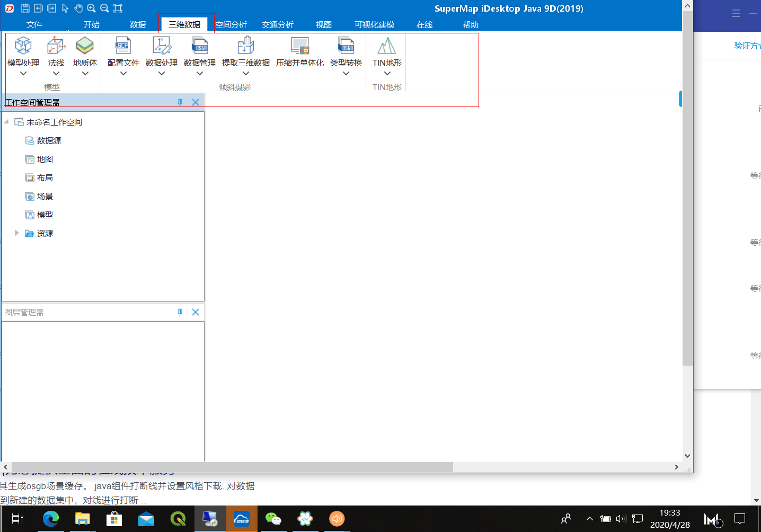761x532 pixels.
Task: Switch to Remote Desktop on taskbar
Action: tap(210, 519)
